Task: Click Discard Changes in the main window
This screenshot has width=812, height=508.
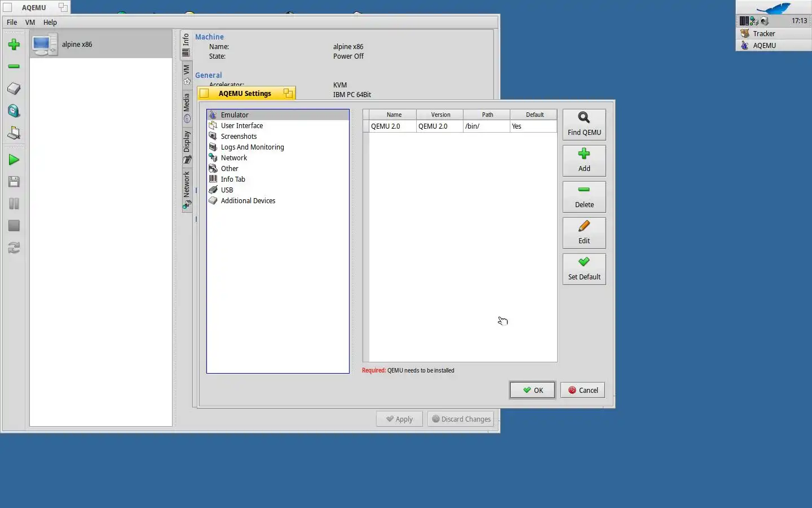Action: click(461, 419)
